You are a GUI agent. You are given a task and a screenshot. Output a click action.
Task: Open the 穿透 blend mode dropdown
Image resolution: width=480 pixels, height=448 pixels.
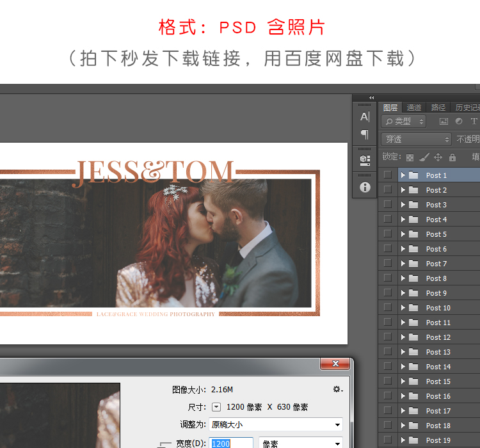tap(416, 139)
